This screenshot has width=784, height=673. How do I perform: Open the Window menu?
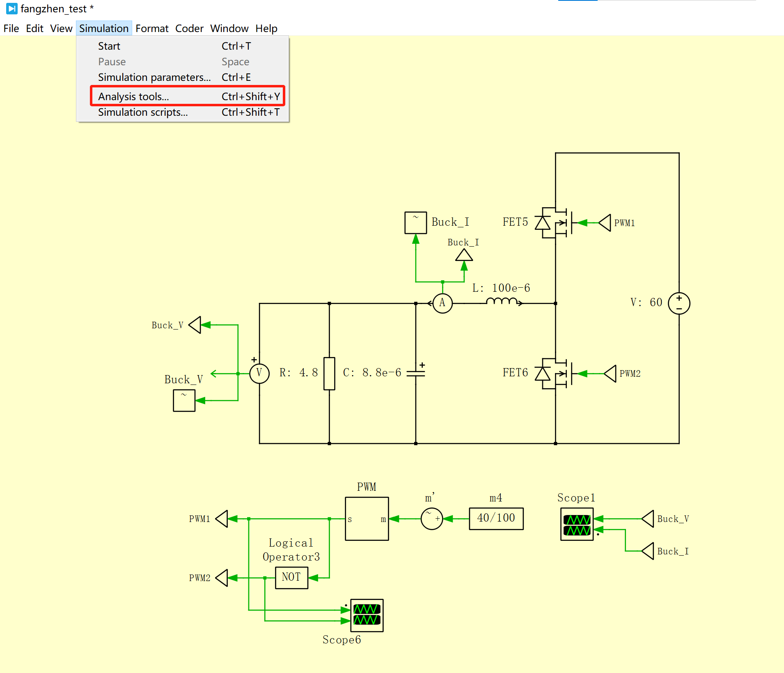coord(229,28)
